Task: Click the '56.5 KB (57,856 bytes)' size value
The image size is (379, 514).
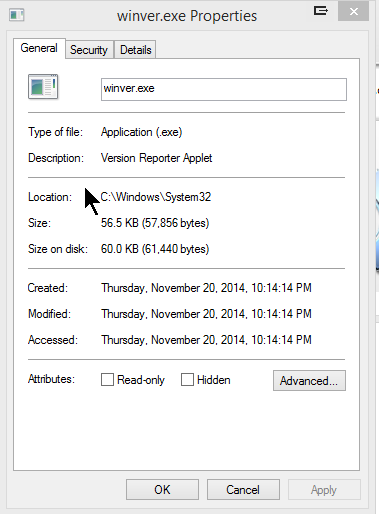Action: pos(155,223)
